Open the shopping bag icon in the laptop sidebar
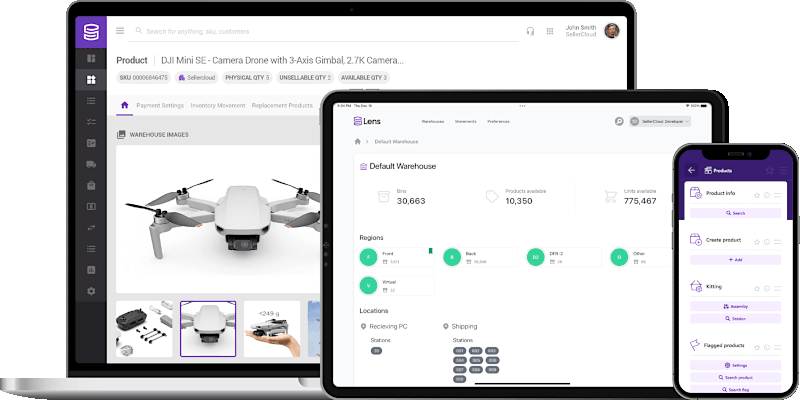 point(91,186)
